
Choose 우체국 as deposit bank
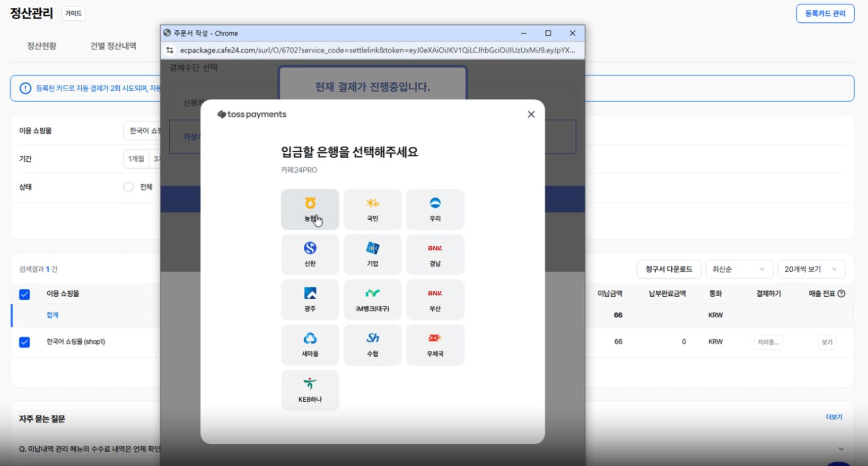coord(435,345)
